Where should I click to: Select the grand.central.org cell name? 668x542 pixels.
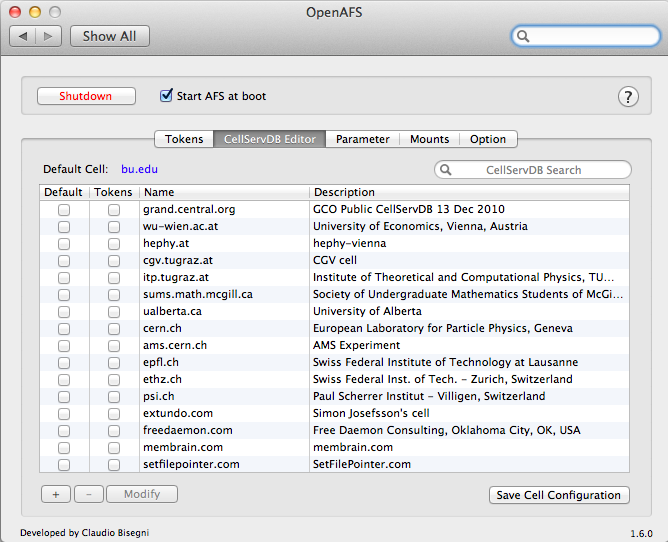[x=189, y=209]
